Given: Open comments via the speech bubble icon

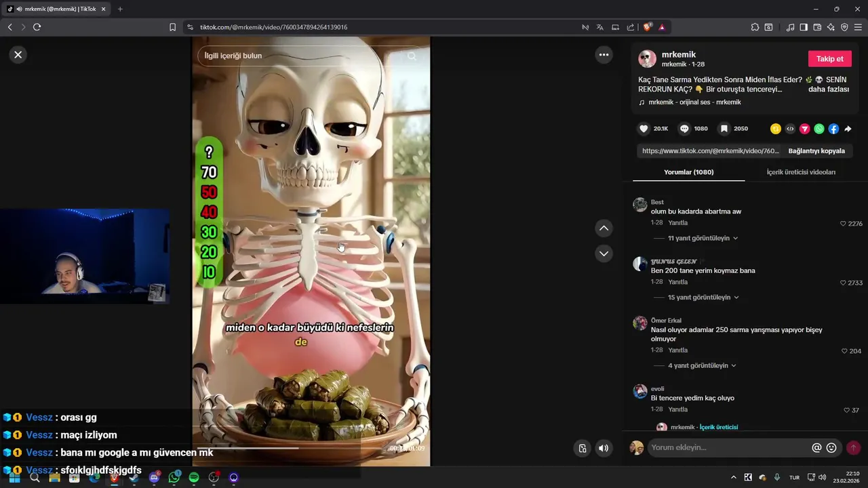Looking at the screenshot, I should point(684,129).
